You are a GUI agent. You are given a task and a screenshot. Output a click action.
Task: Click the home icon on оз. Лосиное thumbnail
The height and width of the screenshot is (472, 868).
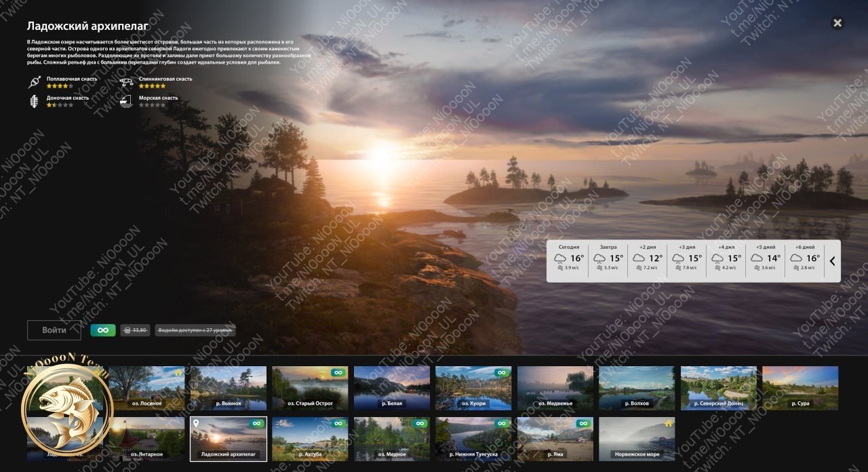179,372
